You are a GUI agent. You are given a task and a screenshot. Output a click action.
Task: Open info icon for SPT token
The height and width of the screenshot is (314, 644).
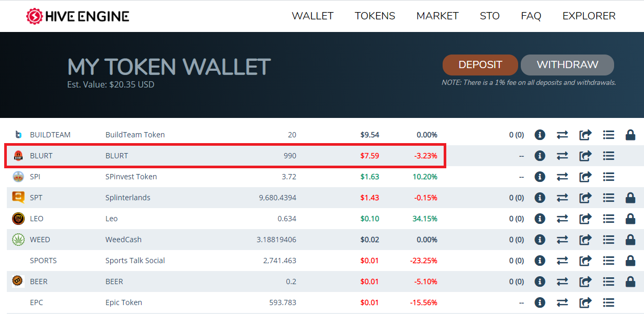pyautogui.click(x=540, y=198)
